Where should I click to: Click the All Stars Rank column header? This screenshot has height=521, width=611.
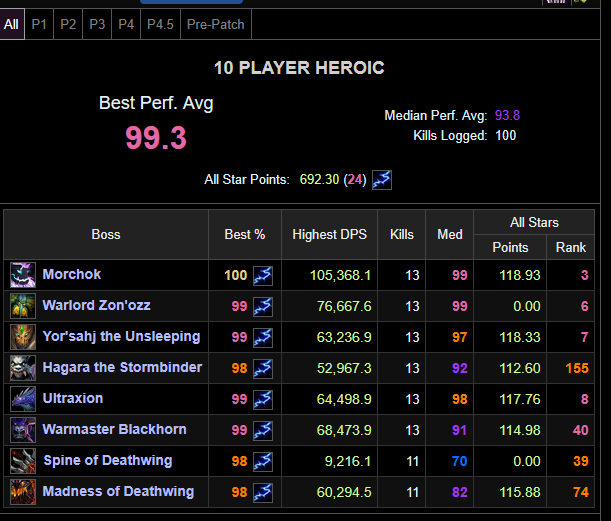click(570, 247)
